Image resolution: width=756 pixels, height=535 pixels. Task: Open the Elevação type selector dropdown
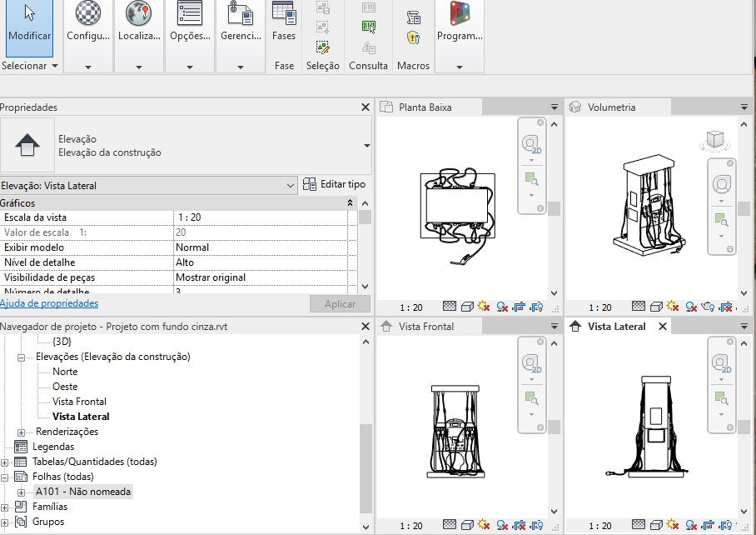point(367,145)
